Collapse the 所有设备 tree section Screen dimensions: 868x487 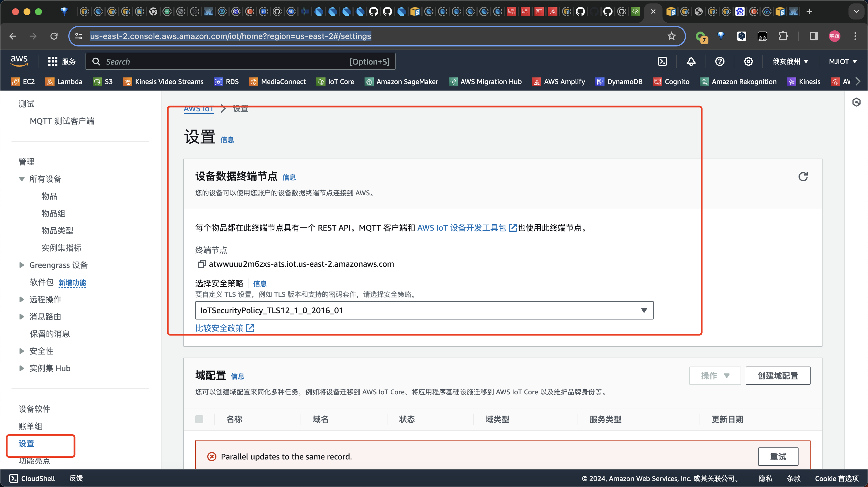(22, 179)
